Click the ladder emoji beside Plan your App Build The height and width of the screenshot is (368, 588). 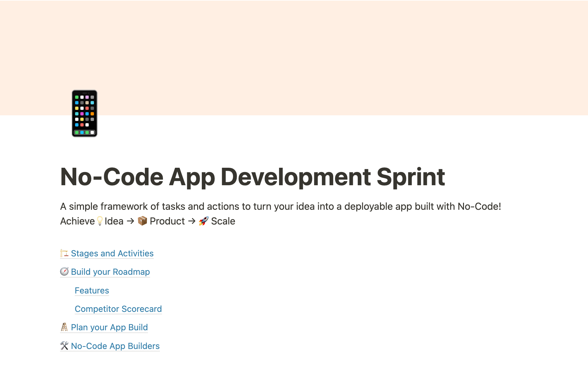(64, 327)
